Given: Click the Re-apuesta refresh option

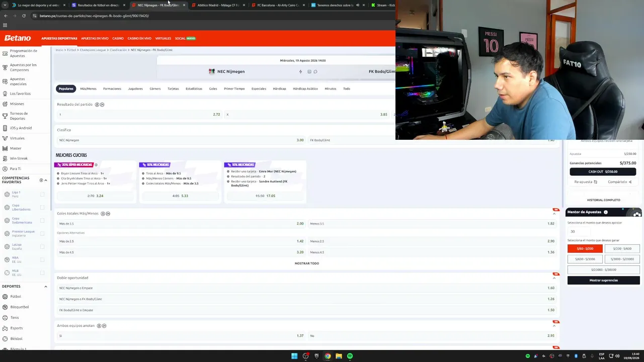Looking at the screenshot, I should 586,182.
